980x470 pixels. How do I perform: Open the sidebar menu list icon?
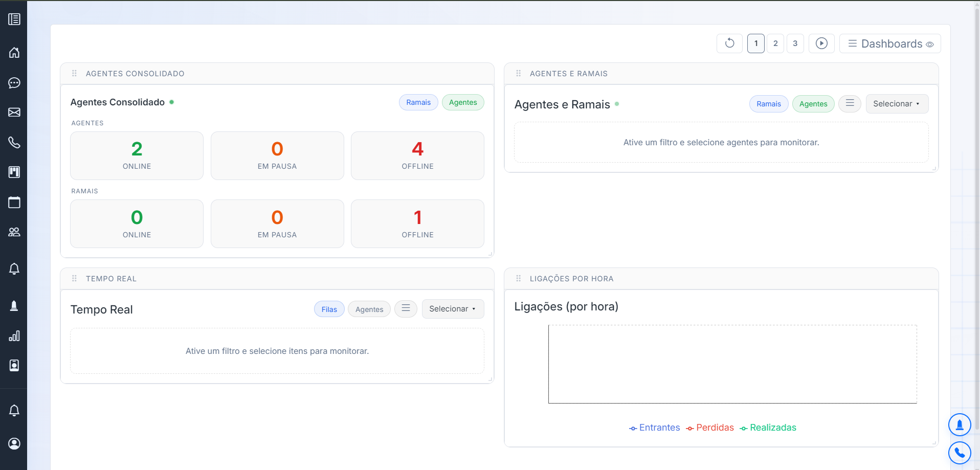pyautogui.click(x=14, y=19)
